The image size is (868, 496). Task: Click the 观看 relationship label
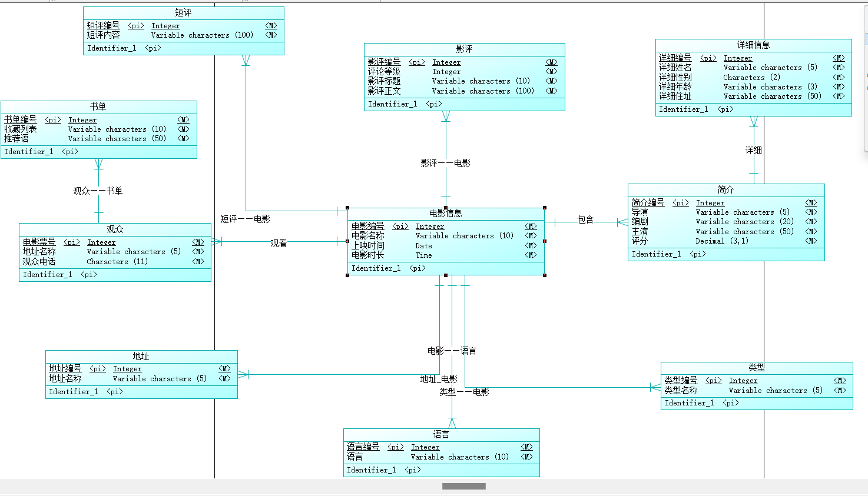(x=279, y=243)
